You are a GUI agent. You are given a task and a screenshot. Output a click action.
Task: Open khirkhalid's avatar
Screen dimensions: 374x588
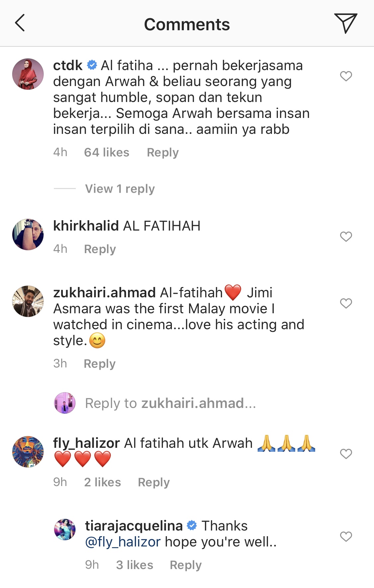tap(28, 235)
